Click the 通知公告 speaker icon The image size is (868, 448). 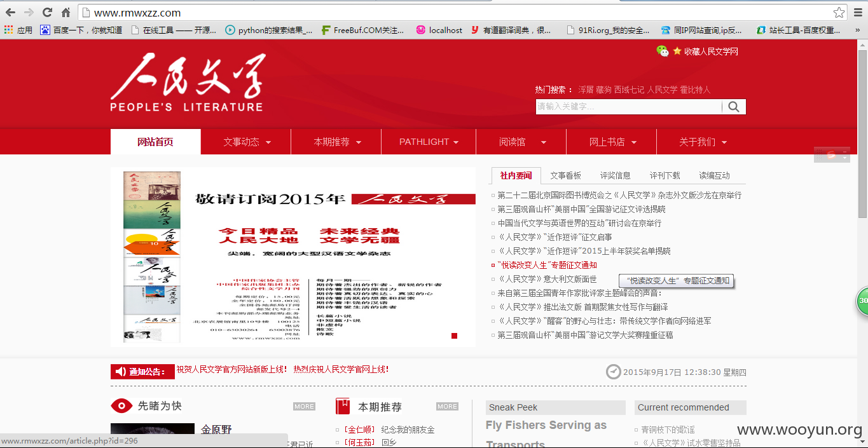click(x=121, y=372)
